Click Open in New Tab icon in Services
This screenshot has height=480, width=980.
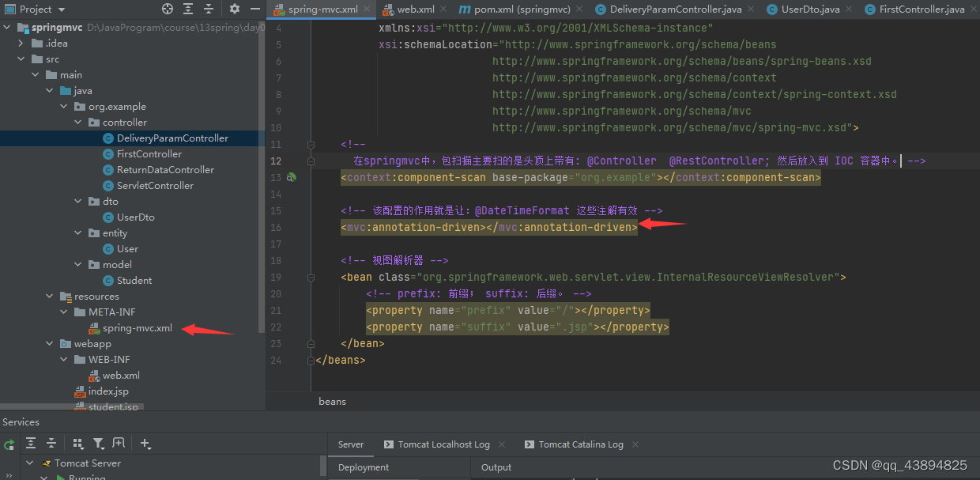[x=119, y=444]
